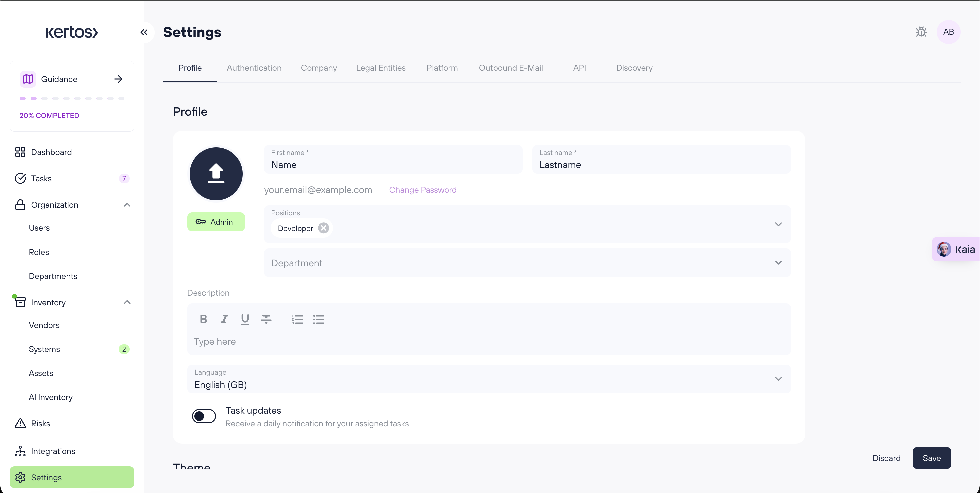This screenshot has height=493, width=980.
Task: Click the Change Password link
Action: pyautogui.click(x=422, y=190)
